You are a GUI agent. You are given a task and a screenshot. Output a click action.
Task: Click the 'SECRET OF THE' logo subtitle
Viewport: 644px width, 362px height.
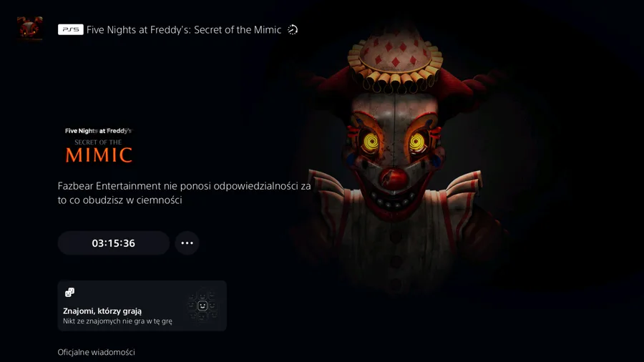pos(98,142)
